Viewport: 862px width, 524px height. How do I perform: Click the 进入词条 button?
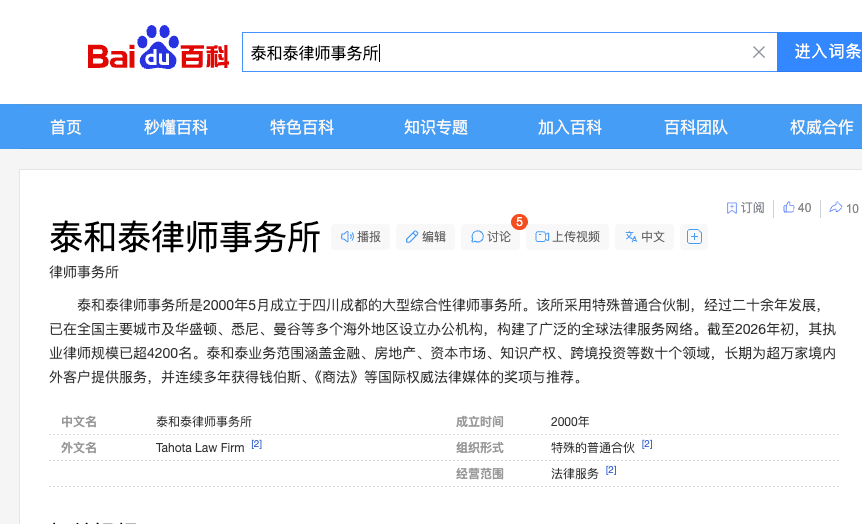820,52
